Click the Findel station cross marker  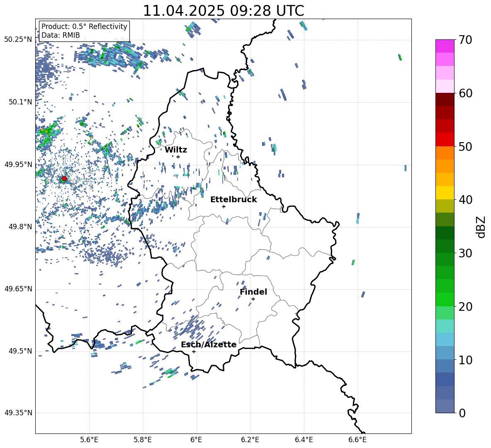click(x=253, y=299)
